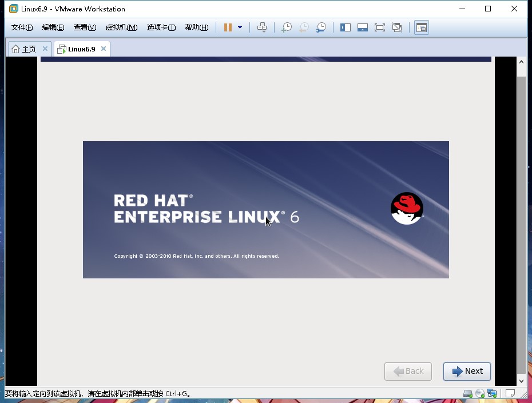
Task: Open the 文件(F) menu
Action: (22, 27)
